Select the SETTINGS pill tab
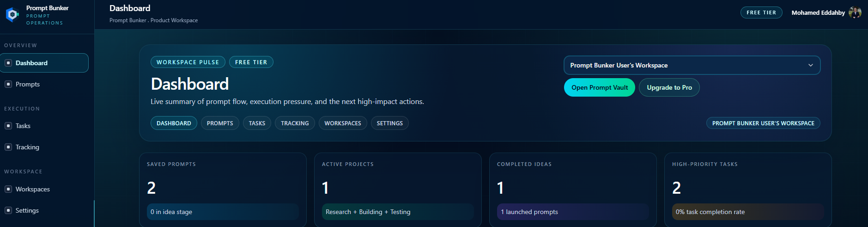The width and height of the screenshot is (868, 227). 390,123
